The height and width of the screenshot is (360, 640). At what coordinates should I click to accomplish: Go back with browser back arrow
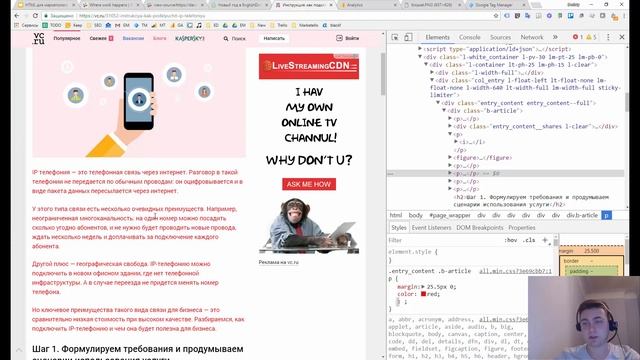pos(17,16)
